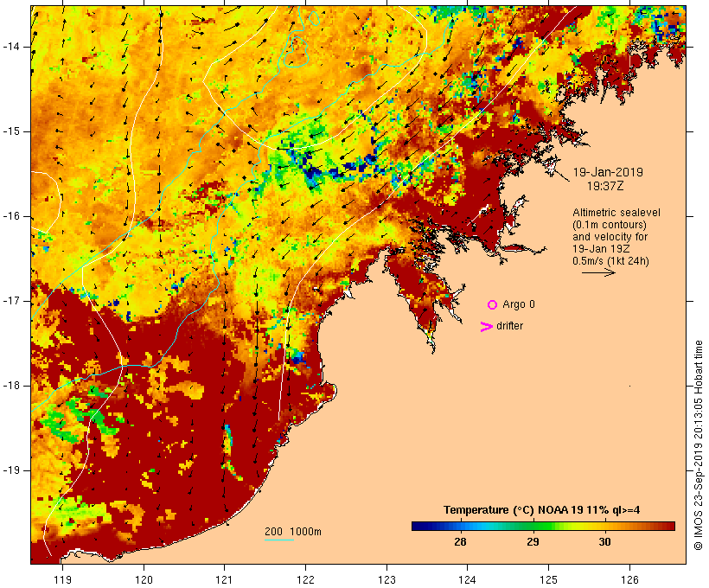Click the 'Altimetric sealevel' text line

pos(616,213)
